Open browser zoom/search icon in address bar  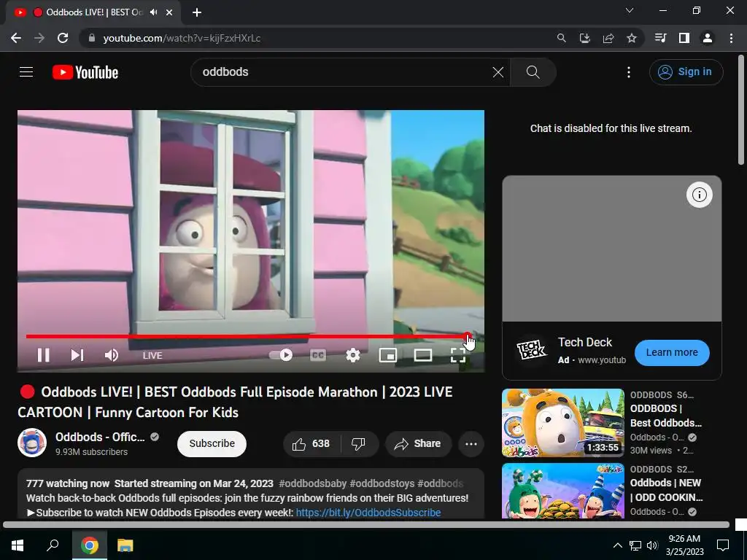(562, 38)
